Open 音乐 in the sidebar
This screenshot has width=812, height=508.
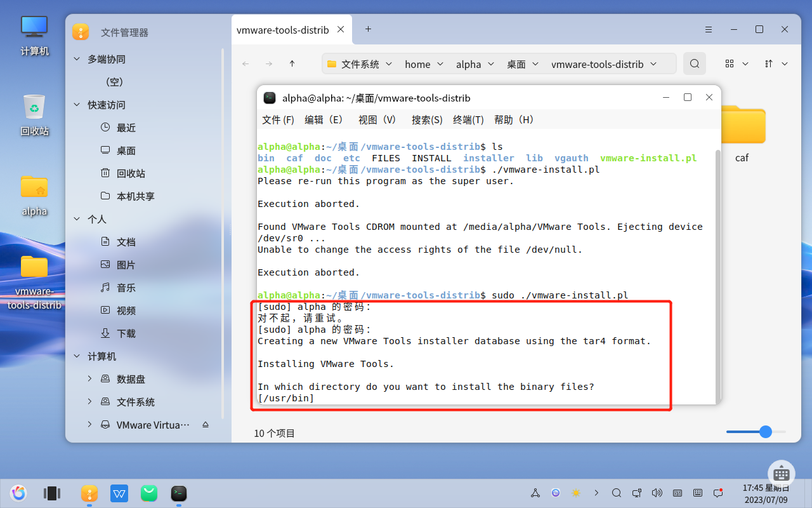coord(126,288)
